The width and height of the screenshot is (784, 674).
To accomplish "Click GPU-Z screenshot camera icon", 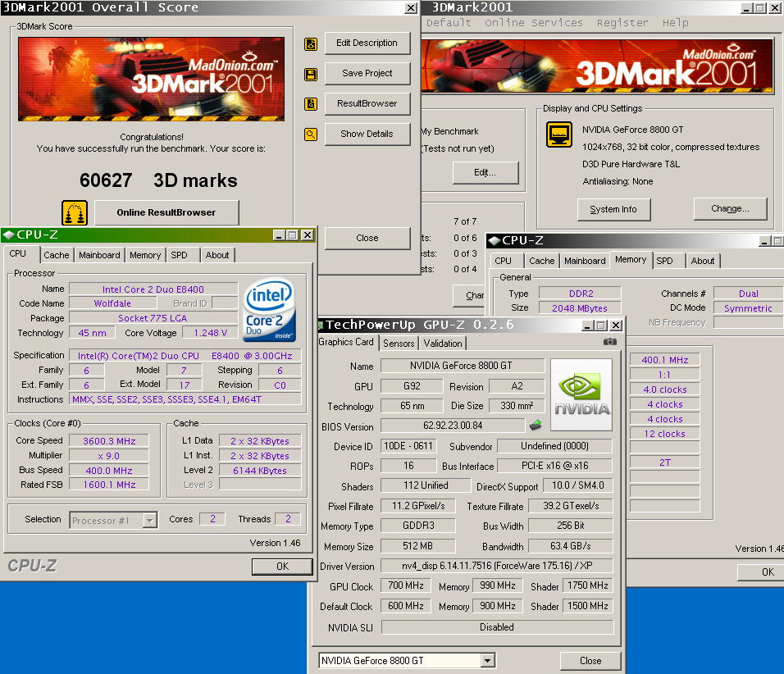I will pyautogui.click(x=609, y=341).
